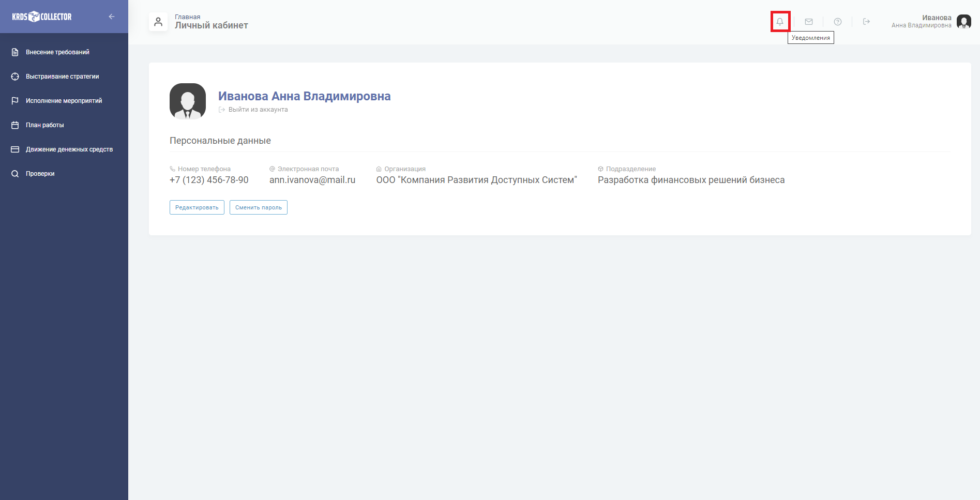Click the phone number +7 (123) 456-78-90

[209, 180]
